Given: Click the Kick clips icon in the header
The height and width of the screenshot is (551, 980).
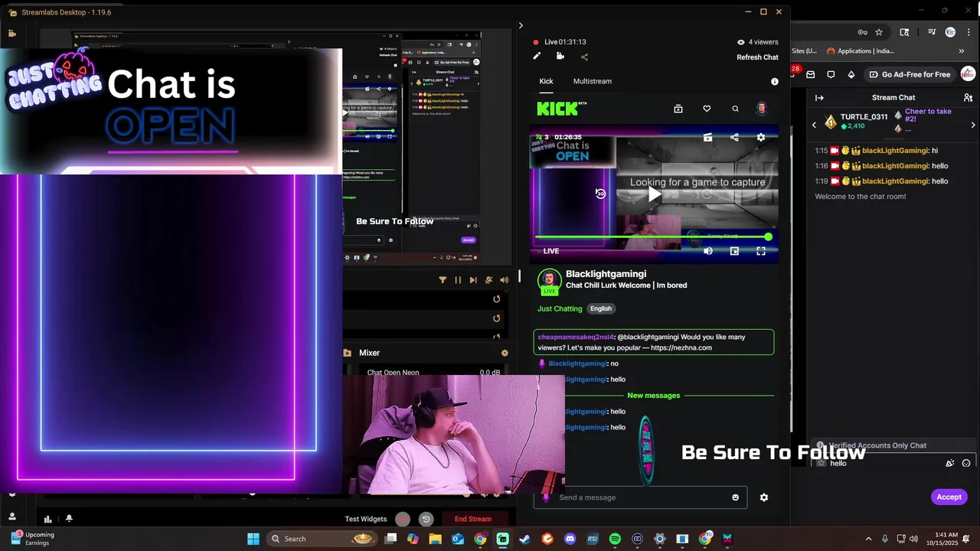Looking at the screenshot, I should [678, 109].
